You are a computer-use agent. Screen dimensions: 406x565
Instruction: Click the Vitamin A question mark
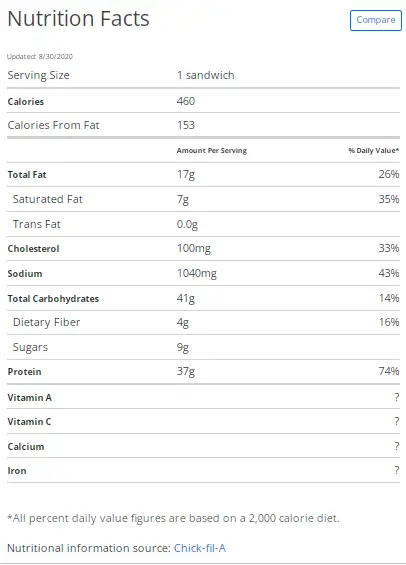coord(396,397)
